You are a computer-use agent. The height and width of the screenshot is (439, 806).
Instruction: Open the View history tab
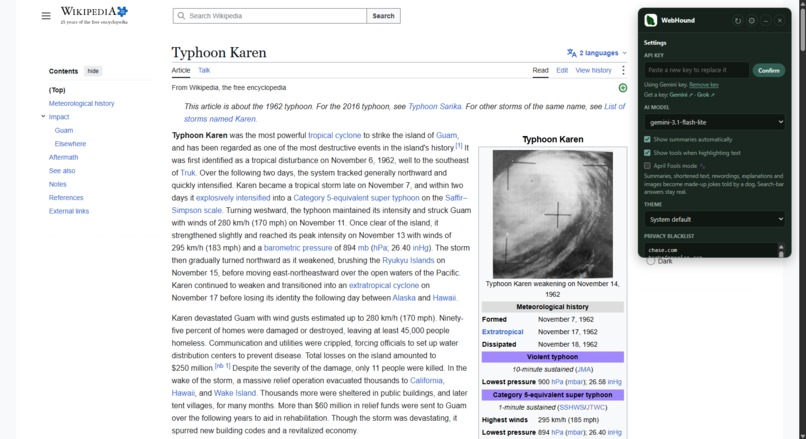coord(593,70)
